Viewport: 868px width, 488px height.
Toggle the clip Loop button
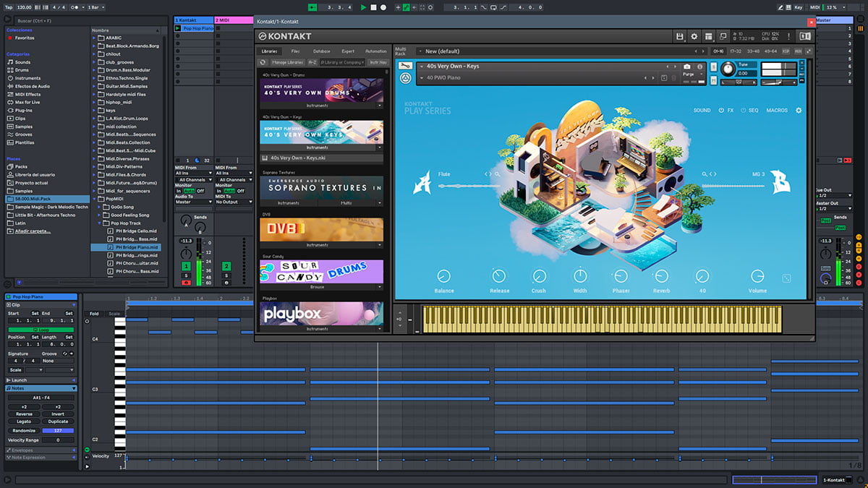point(41,330)
